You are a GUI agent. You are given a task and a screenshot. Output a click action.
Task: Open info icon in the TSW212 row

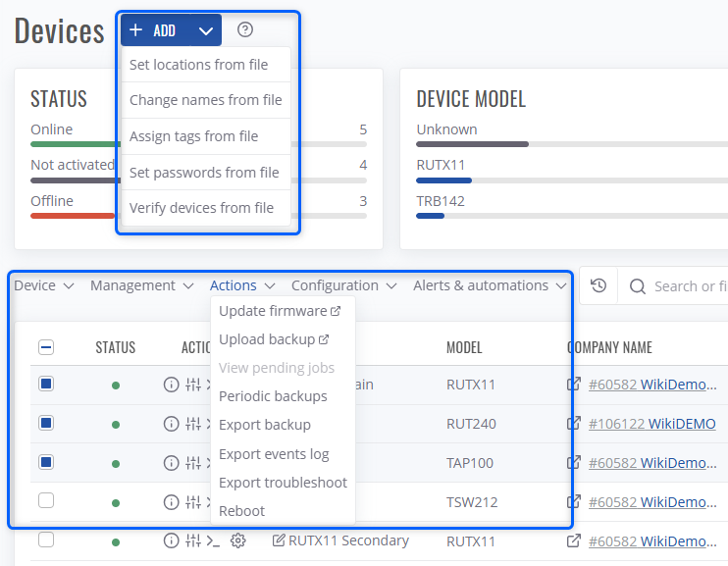click(171, 502)
